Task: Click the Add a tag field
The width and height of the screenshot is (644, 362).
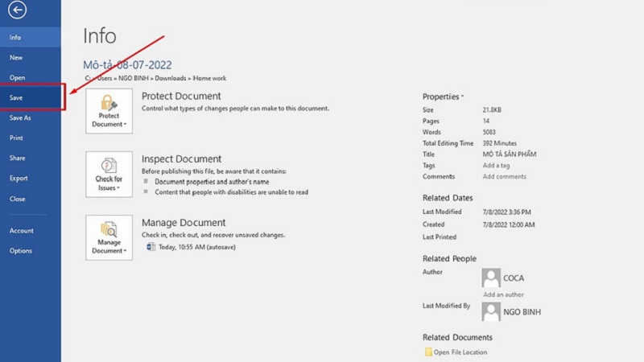Action: pyautogui.click(x=496, y=166)
